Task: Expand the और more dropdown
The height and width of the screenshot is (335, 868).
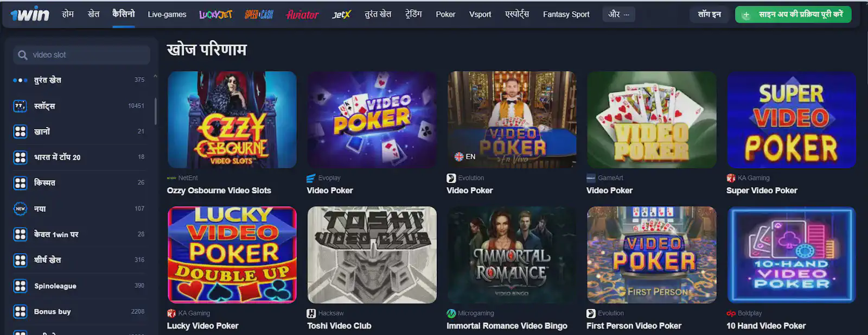Action: point(618,15)
